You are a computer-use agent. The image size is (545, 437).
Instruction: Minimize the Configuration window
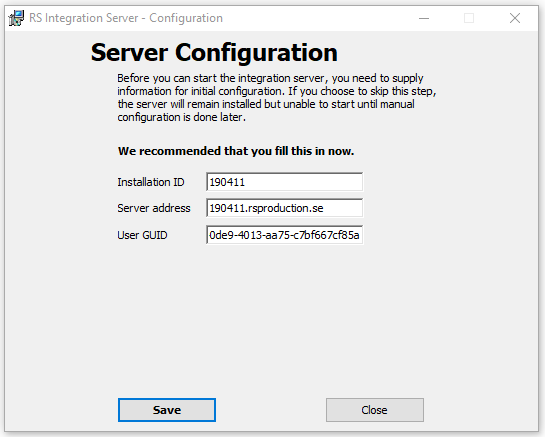coord(424,18)
